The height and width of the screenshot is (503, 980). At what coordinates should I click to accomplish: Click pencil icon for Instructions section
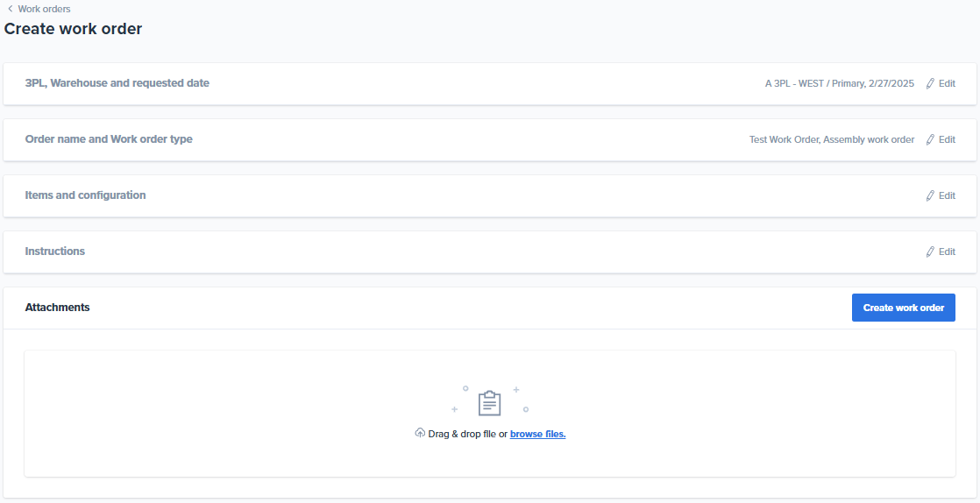click(x=930, y=251)
